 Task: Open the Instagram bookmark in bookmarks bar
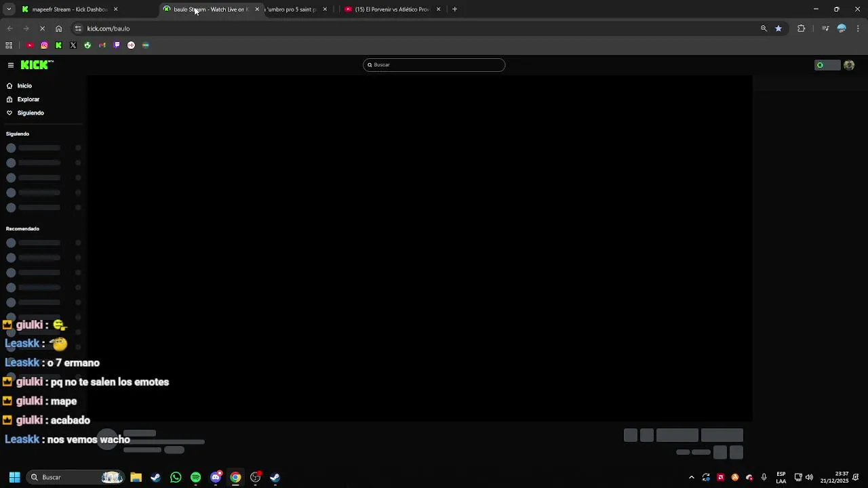44,45
